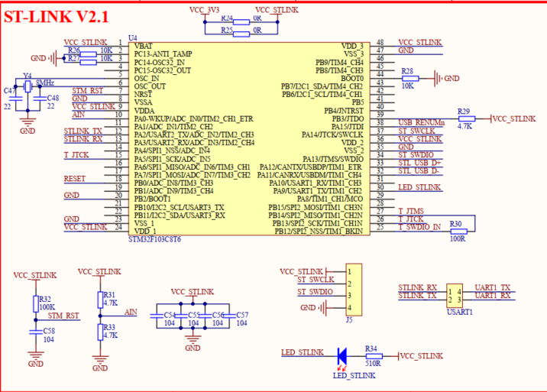Click ground symbol under decoupling capacitors

coord(193,339)
